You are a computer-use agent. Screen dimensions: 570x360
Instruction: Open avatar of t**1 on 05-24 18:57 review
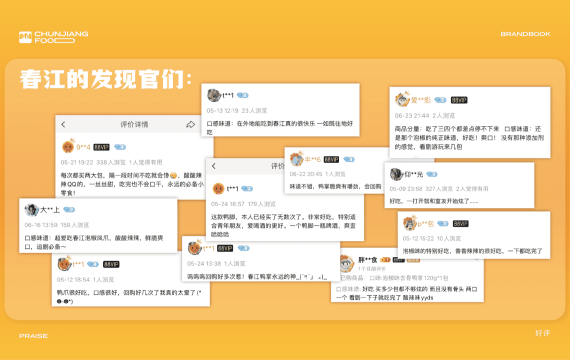218,188
